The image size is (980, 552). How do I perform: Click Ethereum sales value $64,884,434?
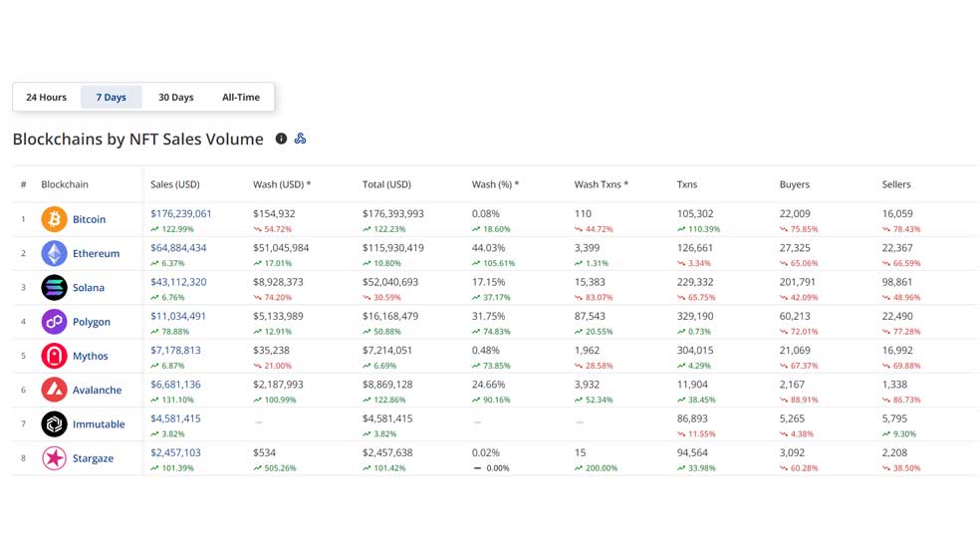(178, 247)
